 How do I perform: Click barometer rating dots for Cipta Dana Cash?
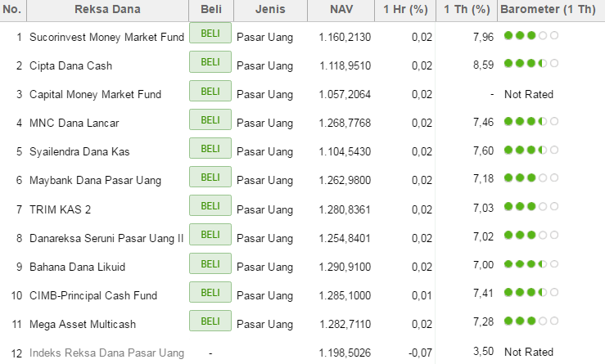(x=531, y=64)
